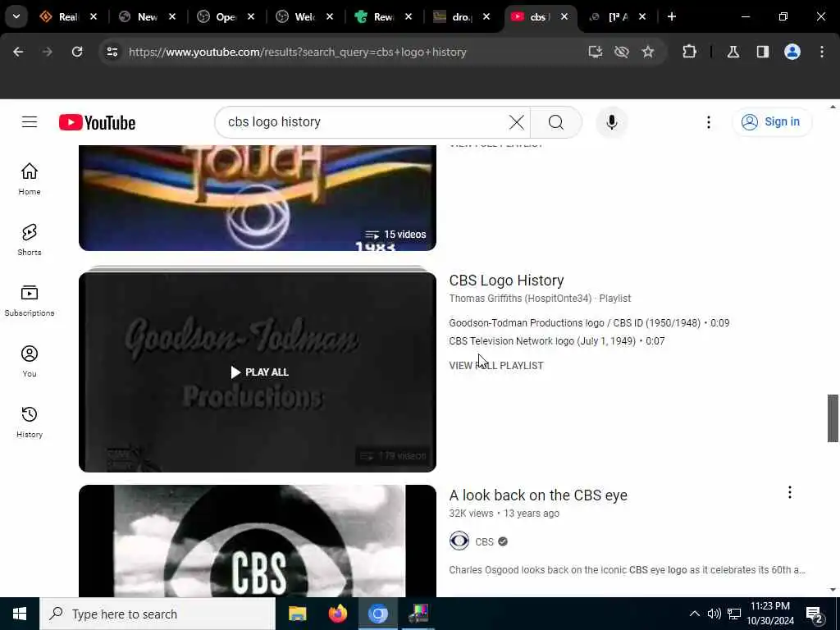Open A look back on the CBS eye
This screenshot has width=840, height=630.
click(x=538, y=495)
